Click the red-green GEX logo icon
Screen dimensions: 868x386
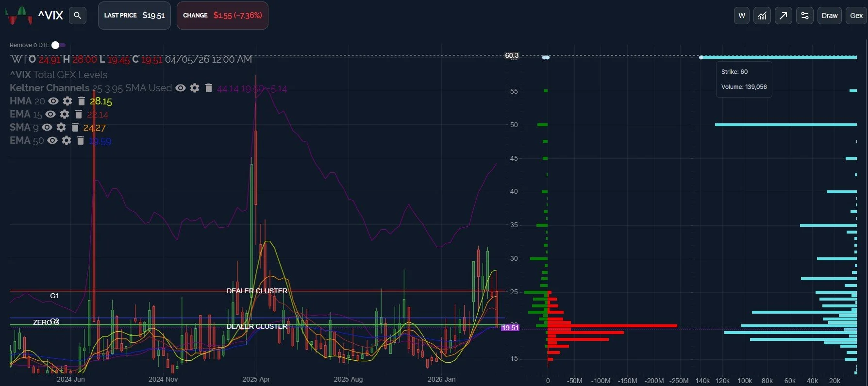pos(18,16)
